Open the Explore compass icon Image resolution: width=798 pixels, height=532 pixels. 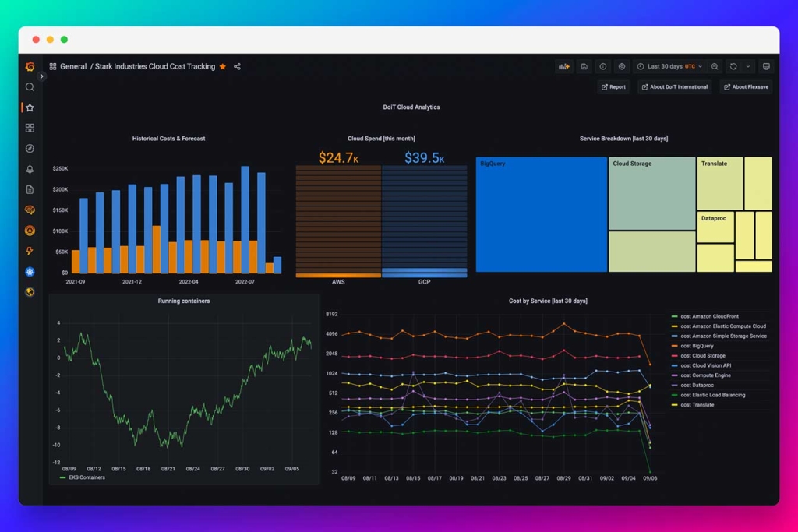point(30,149)
